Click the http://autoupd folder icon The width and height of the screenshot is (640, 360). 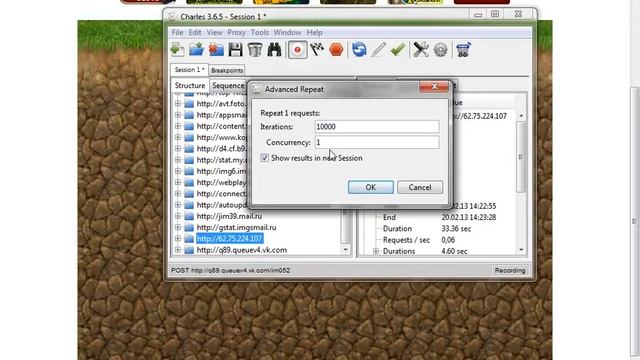(189, 205)
